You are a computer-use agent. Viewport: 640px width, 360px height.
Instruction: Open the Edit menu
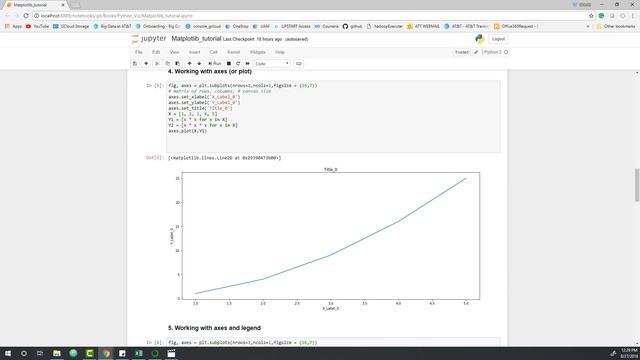tap(156, 52)
